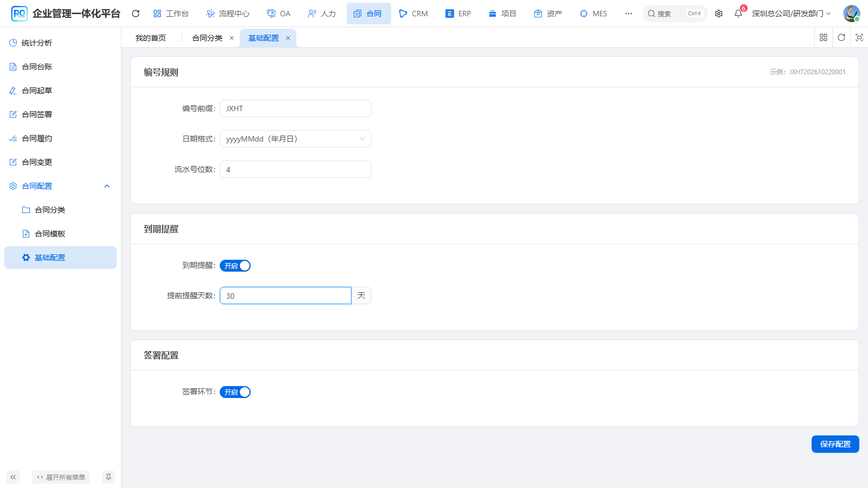Focus the 提前提醒天数 input field
This screenshot has width=868, height=488.
click(x=285, y=296)
